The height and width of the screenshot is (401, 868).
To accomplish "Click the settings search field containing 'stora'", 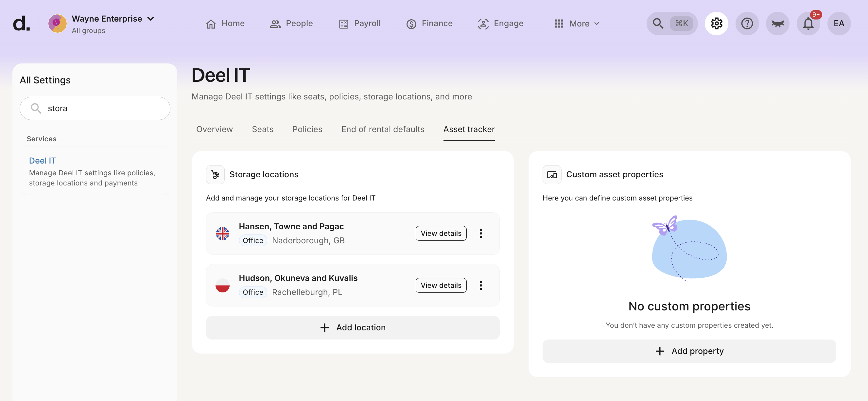I will [95, 109].
